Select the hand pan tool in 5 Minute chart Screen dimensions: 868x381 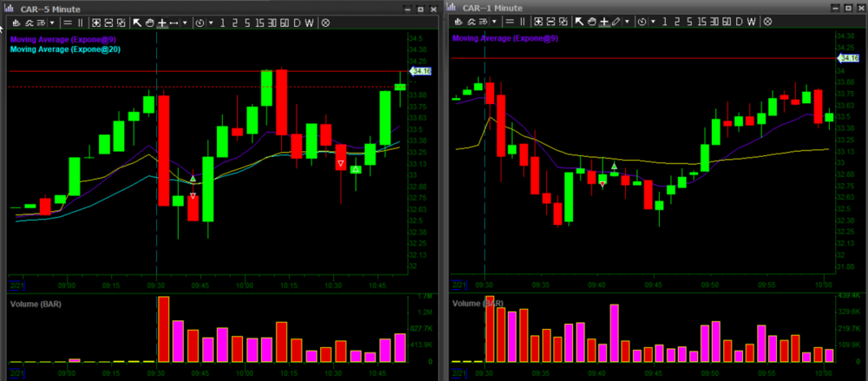pos(149,23)
